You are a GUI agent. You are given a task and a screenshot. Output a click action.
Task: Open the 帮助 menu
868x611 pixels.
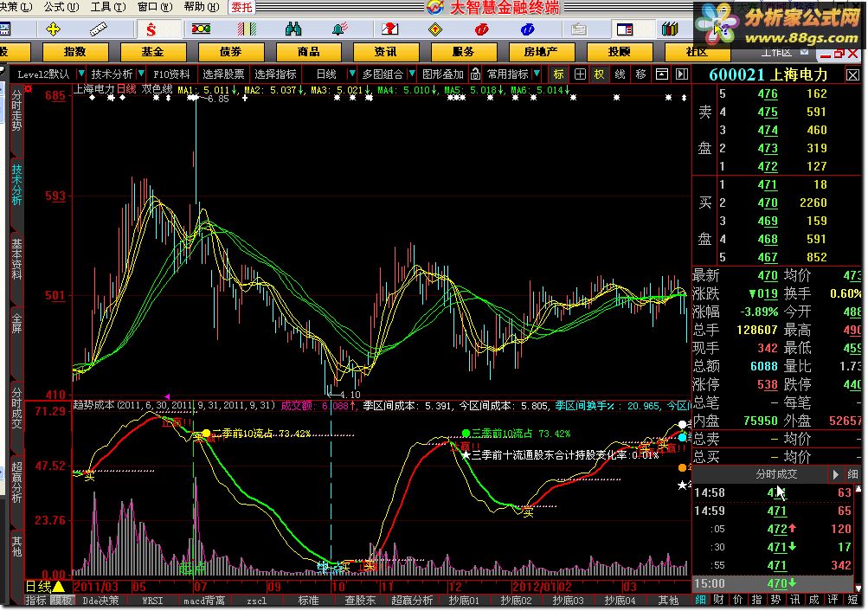click(202, 7)
